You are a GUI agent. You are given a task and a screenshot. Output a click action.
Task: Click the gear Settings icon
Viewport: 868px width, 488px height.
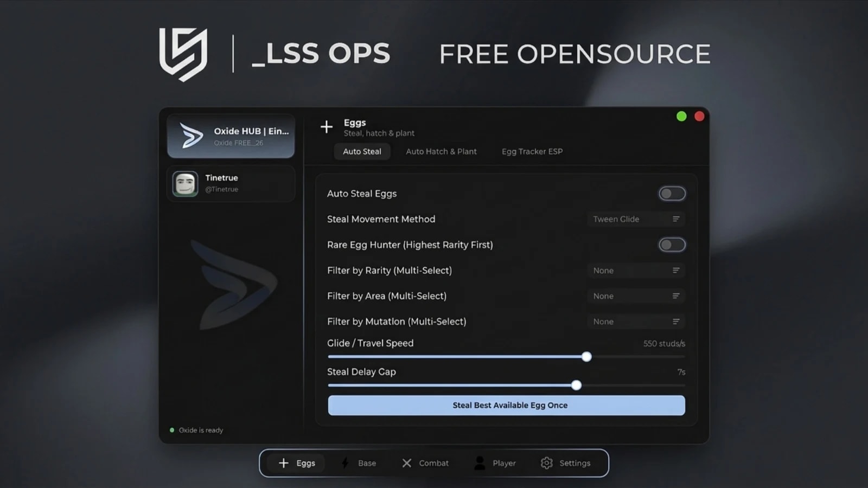546,463
